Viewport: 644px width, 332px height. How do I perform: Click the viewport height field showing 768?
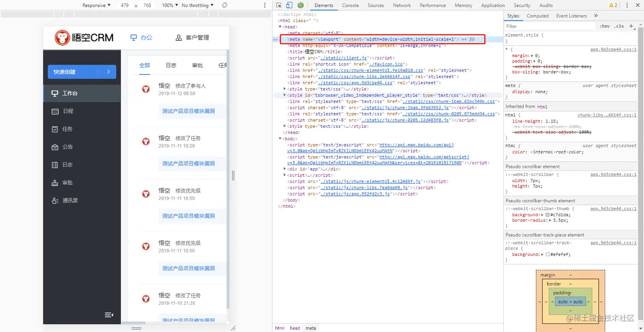pos(147,5)
